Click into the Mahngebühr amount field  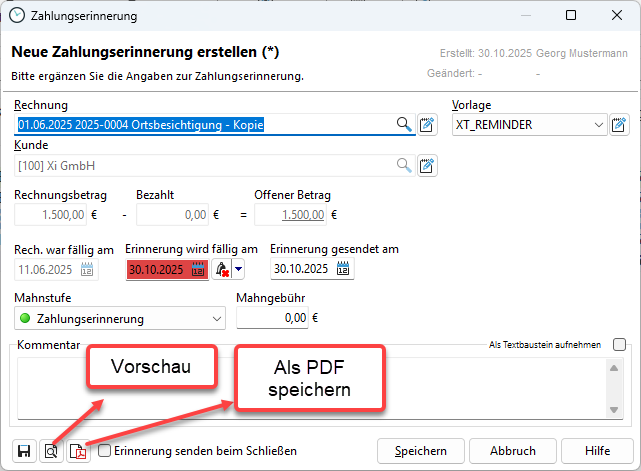click(x=272, y=319)
